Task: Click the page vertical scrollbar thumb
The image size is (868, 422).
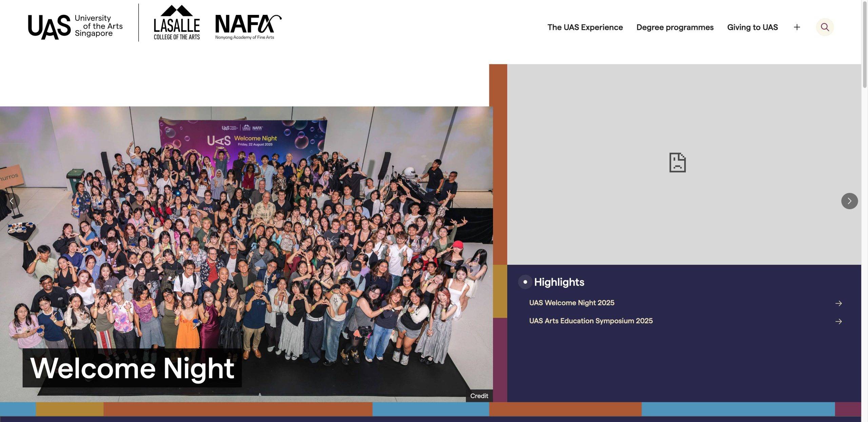Action: (865, 44)
